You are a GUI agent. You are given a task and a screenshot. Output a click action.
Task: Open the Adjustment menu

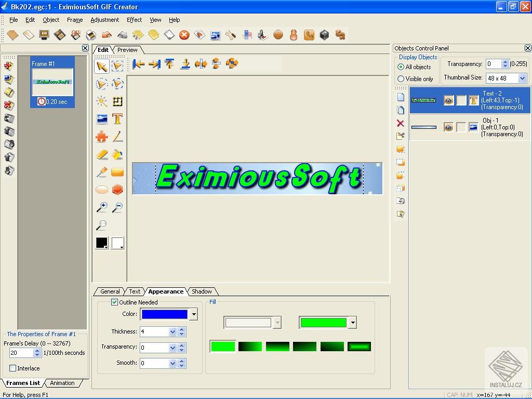click(105, 20)
